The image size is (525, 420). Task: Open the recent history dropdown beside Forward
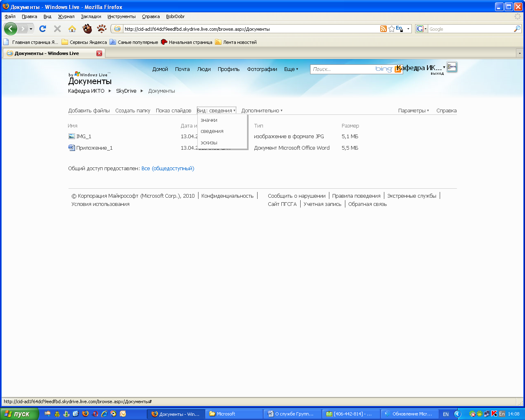coord(31,29)
